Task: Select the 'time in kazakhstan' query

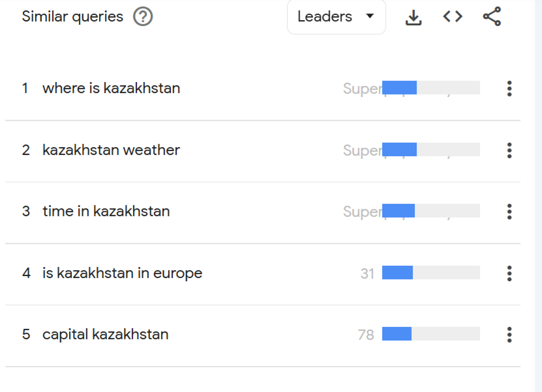Action: pyautogui.click(x=106, y=211)
